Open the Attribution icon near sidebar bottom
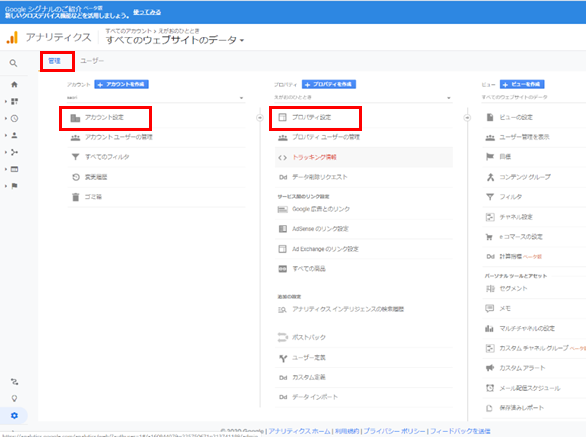 [x=14, y=382]
